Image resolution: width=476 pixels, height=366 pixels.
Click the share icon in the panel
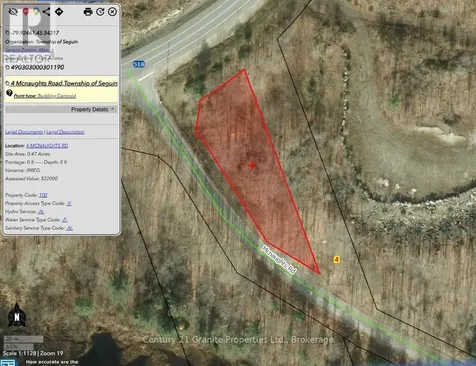click(x=46, y=12)
